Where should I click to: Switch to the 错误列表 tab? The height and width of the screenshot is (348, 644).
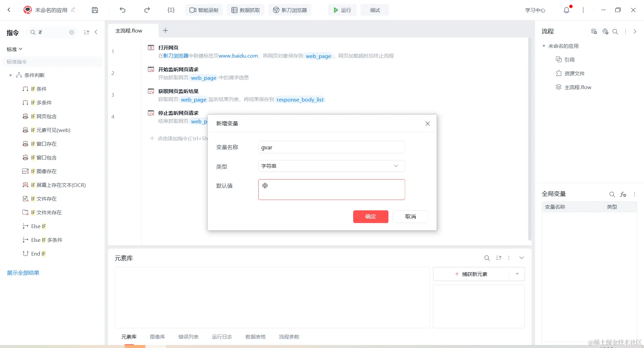188,337
